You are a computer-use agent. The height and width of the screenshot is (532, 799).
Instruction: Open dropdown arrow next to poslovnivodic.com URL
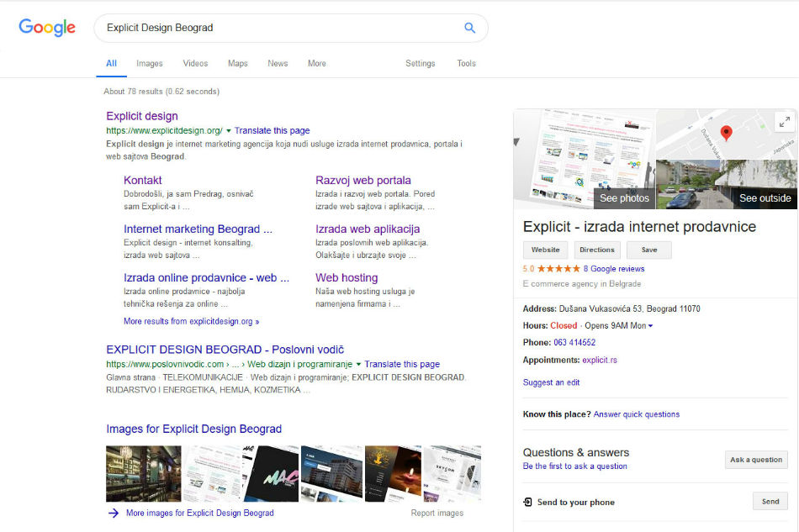pos(358,364)
